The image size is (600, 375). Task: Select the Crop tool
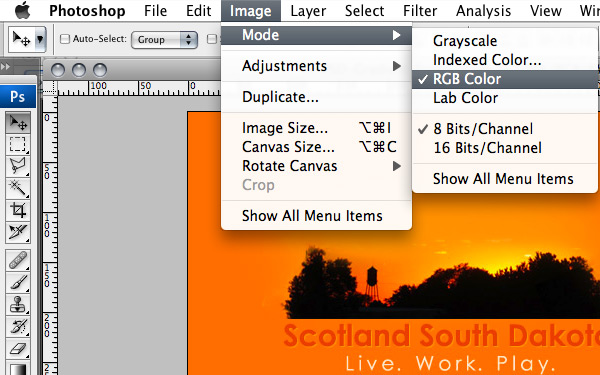point(18,210)
